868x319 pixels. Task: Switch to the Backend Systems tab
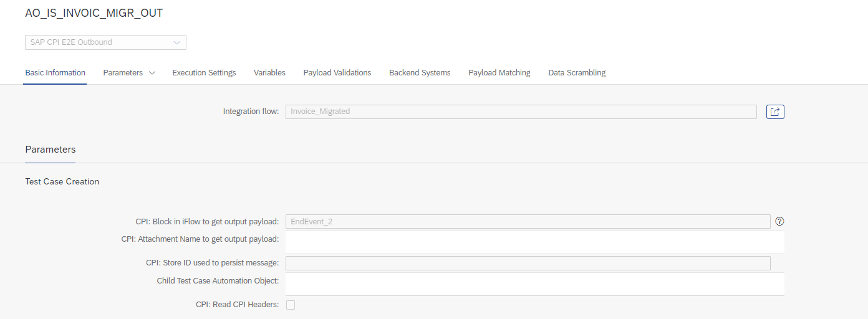point(420,73)
